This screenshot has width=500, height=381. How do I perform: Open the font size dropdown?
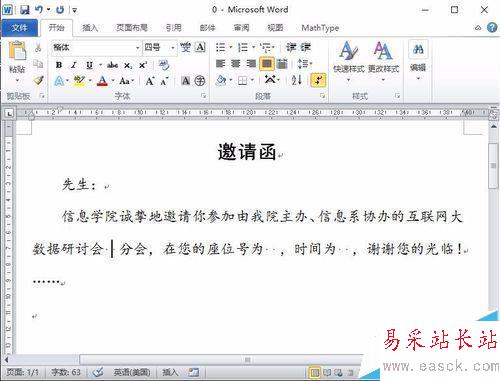click(173, 48)
